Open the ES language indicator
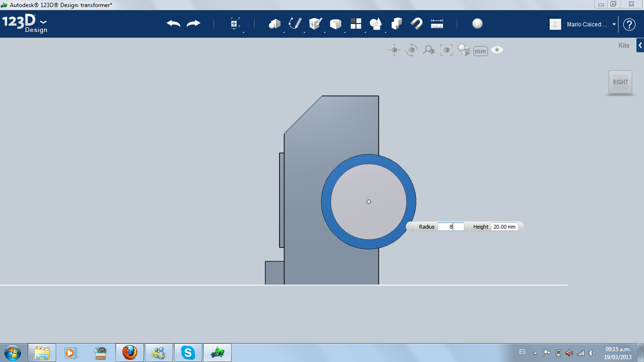644x362 pixels. pos(522,352)
